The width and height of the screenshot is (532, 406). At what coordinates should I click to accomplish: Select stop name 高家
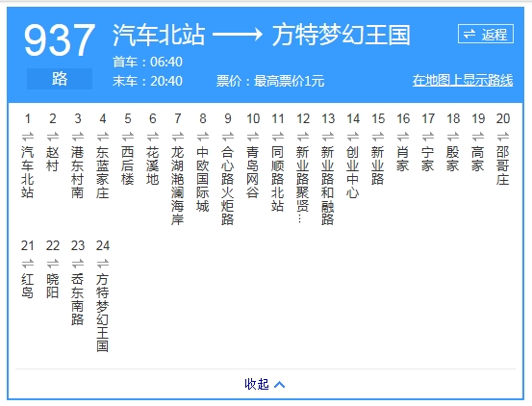(x=478, y=159)
